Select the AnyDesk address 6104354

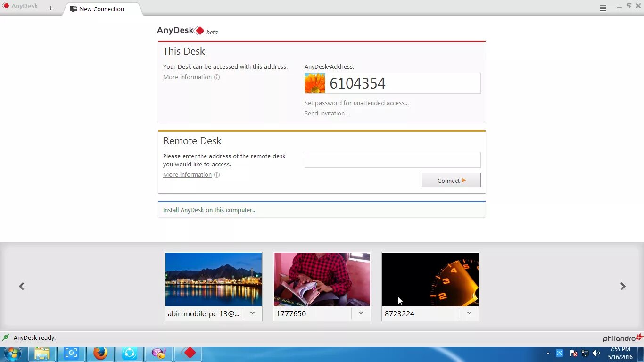(x=357, y=83)
